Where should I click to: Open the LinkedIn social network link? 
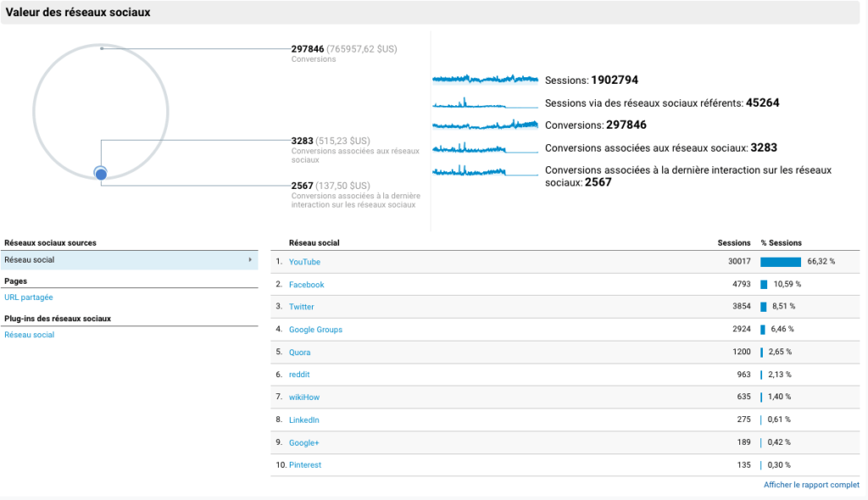pos(304,419)
